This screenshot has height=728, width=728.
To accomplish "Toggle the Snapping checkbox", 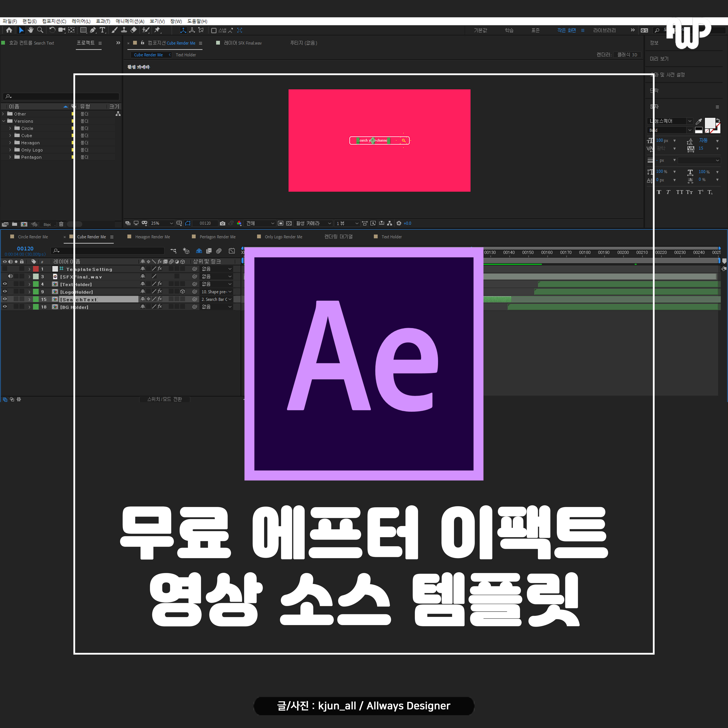I will pyautogui.click(x=214, y=31).
